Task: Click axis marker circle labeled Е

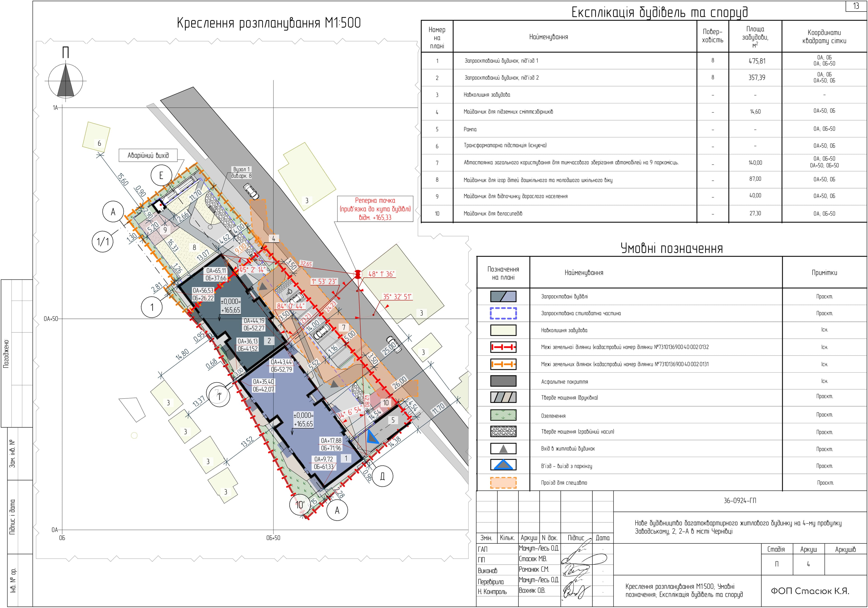Action: 161,175
